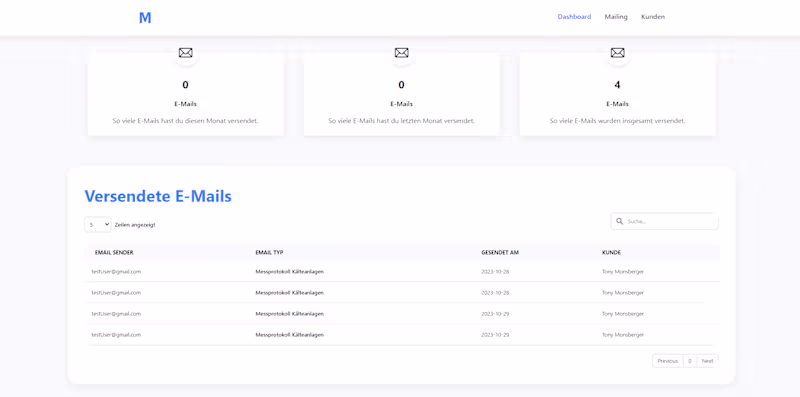The width and height of the screenshot is (800, 397).
Task: Click envelope icon above last month's e-mails
Action: [402, 53]
